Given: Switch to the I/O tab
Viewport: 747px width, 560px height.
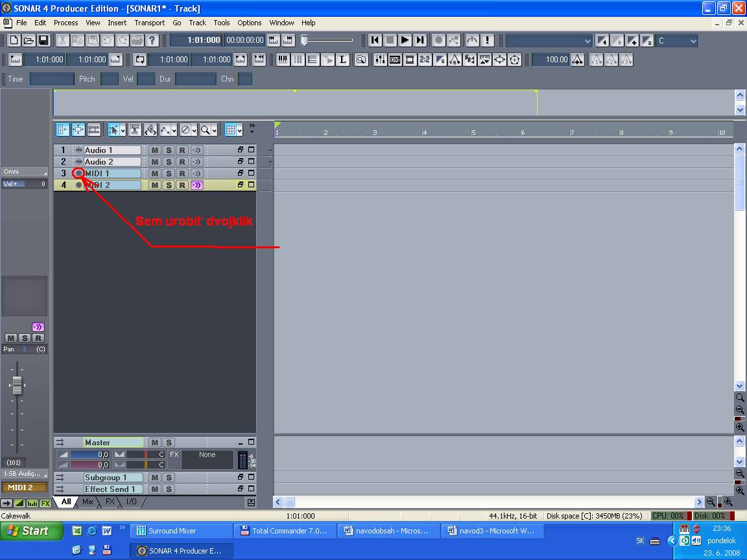Looking at the screenshot, I should 132,502.
